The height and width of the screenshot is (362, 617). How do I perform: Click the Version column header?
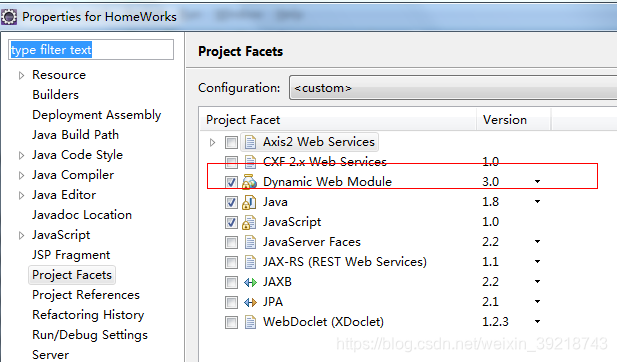[x=514, y=120]
